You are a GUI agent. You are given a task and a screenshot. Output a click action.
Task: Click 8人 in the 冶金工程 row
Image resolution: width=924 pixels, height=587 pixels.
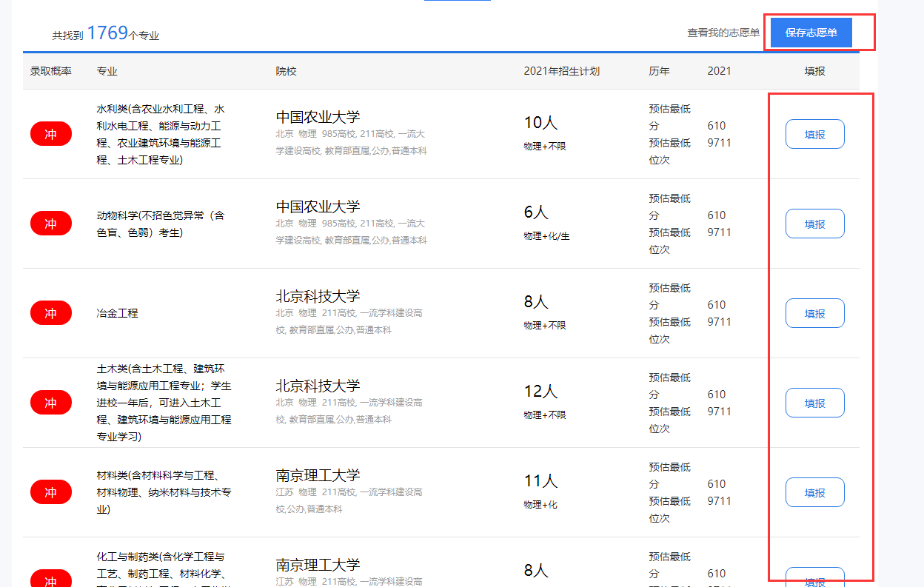(x=536, y=302)
